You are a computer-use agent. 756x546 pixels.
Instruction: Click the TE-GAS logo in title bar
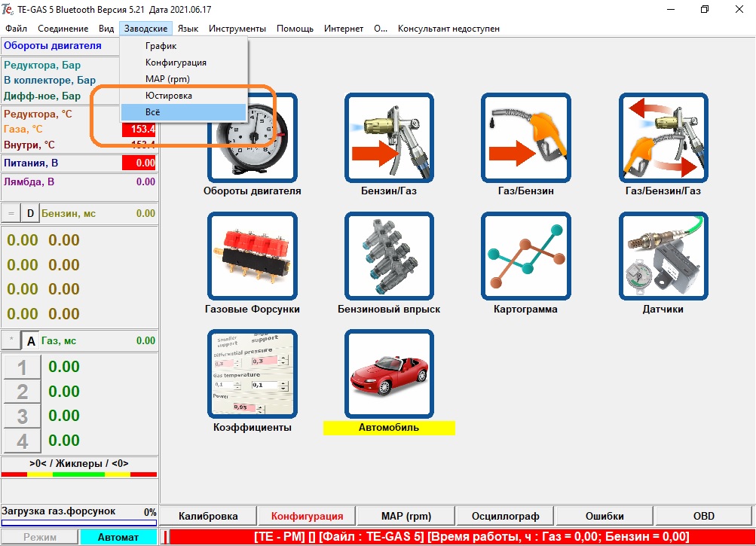[x=8, y=9]
